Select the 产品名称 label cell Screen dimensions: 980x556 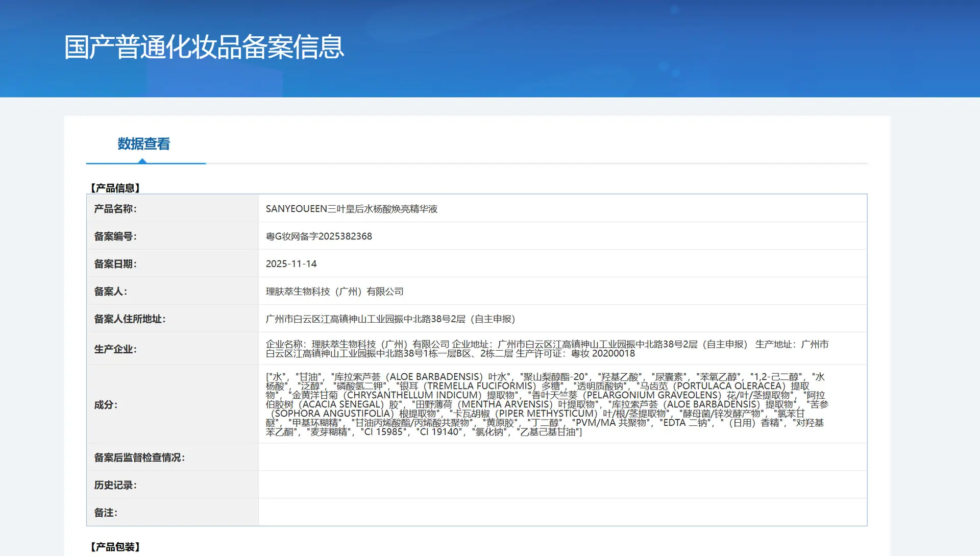tap(173, 208)
